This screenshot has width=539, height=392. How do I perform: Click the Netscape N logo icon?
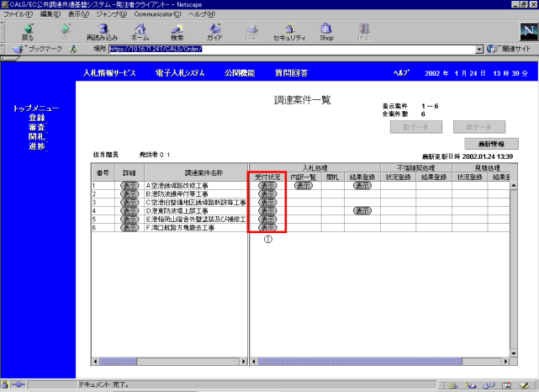528,32
